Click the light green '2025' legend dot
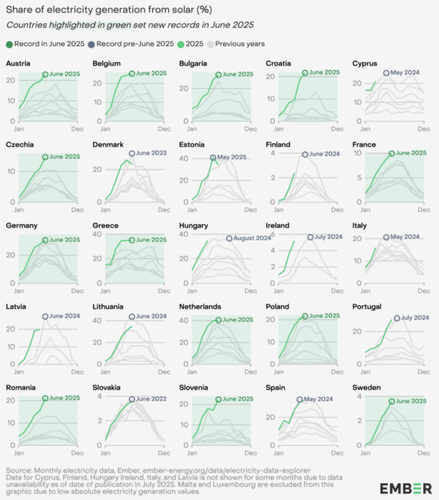The height and width of the screenshot is (500, 439). click(x=181, y=44)
